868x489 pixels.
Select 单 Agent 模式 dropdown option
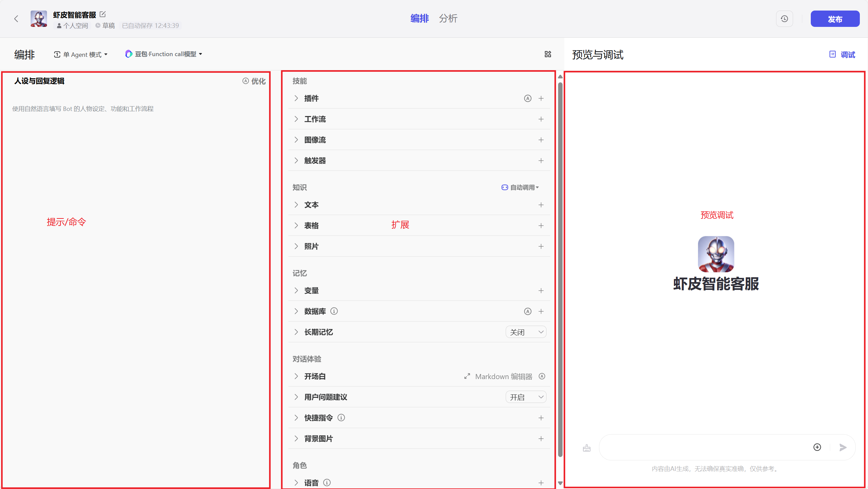pyautogui.click(x=80, y=54)
